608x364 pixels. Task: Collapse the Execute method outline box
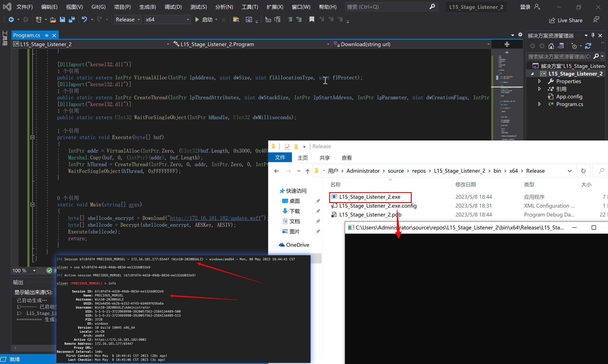32,137
